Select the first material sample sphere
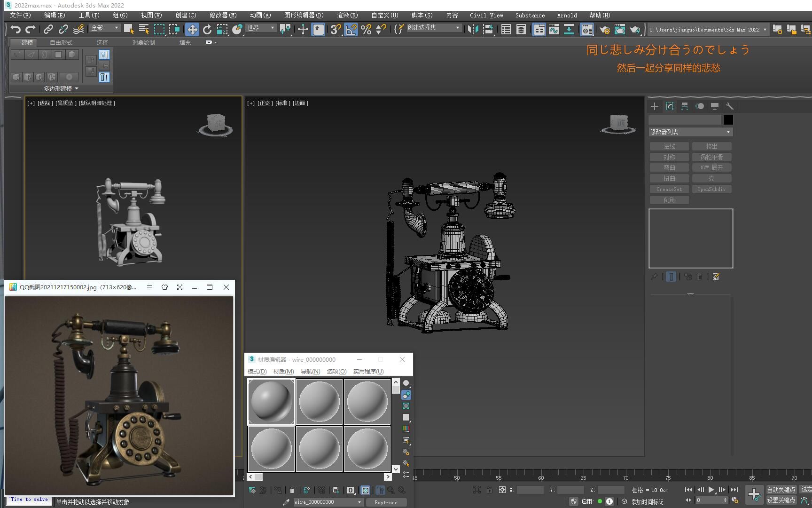This screenshot has width=812, height=508. (x=271, y=401)
